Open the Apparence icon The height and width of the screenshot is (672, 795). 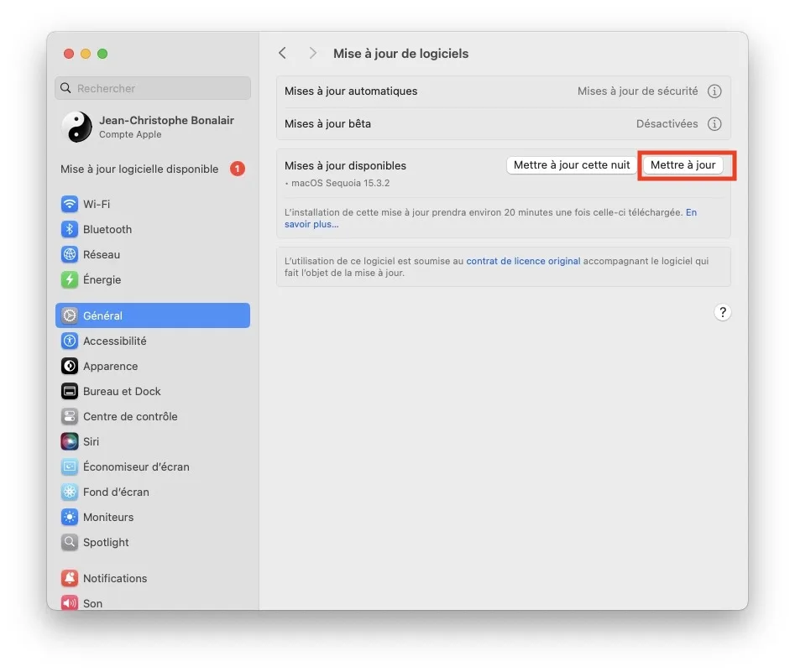click(x=70, y=366)
